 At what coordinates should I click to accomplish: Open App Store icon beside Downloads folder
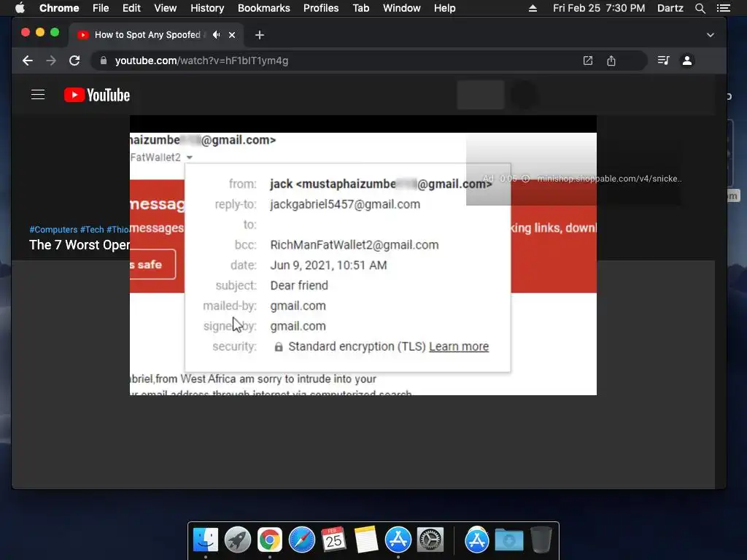tap(477, 540)
